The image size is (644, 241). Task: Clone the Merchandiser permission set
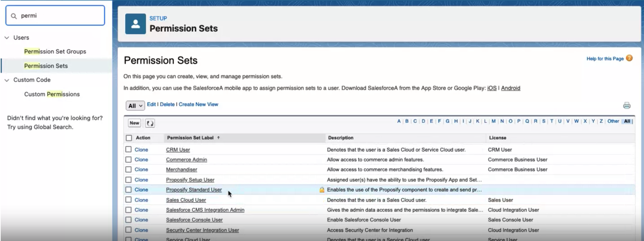coord(141,170)
